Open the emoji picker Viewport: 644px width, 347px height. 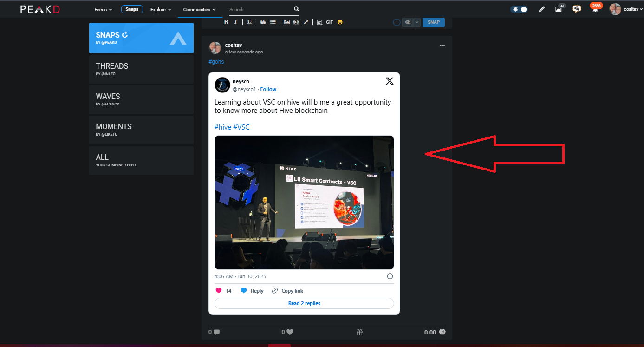point(340,22)
